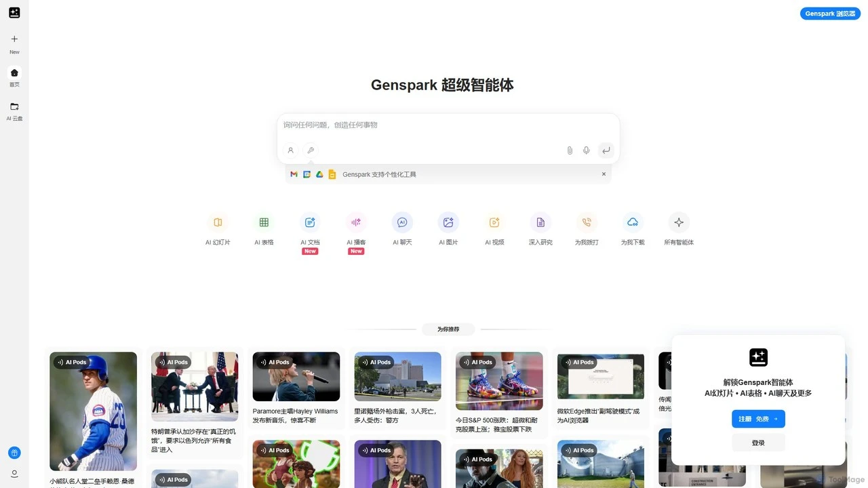Image resolution: width=868 pixels, height=488 pixels.
Task: Click the Genspark 超级智能体 heading
Action: point(442,85)
